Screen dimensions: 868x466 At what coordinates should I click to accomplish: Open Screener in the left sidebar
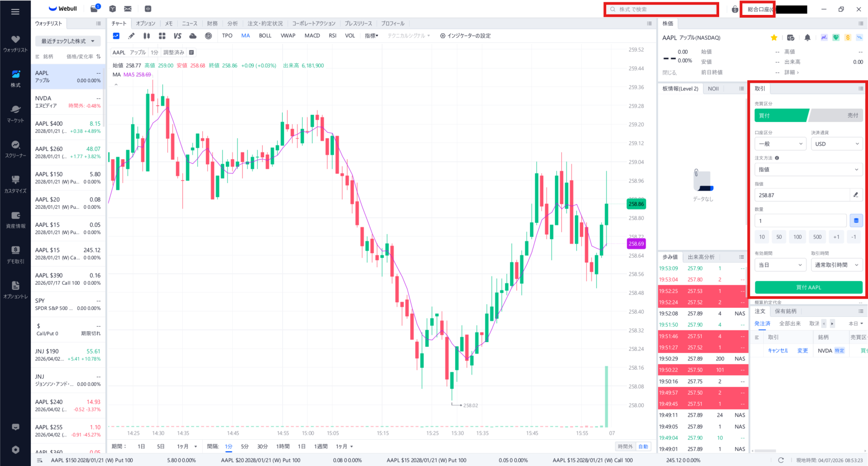coord(15,149)
